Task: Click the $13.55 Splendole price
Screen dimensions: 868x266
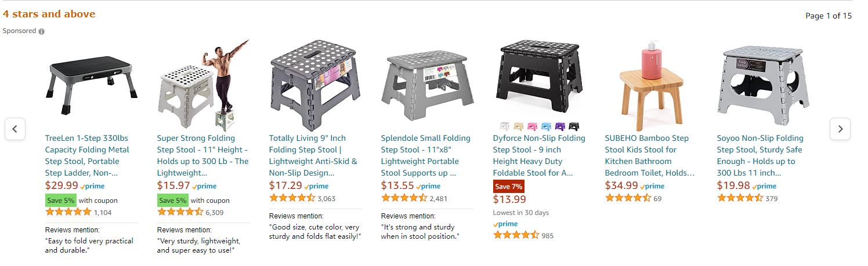Action: pos(397,185)
